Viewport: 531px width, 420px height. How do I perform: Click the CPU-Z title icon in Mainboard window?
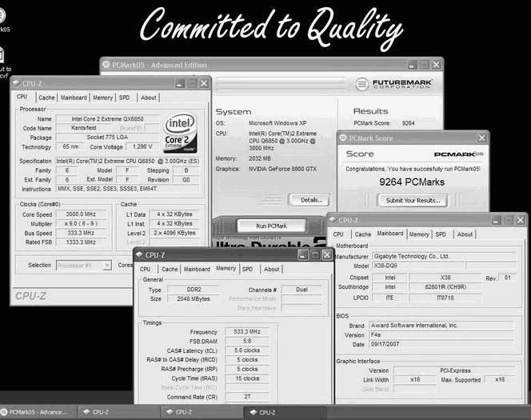pyautogui.click(x=333, y=220)
